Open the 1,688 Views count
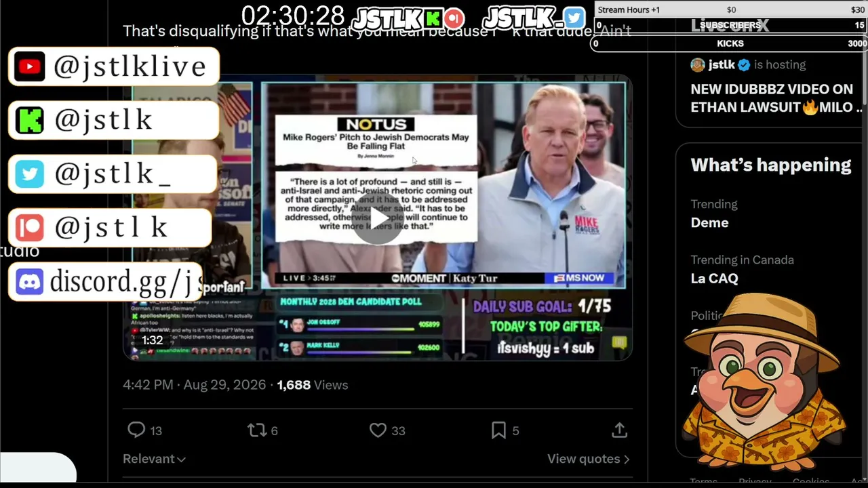 point(312,384)
